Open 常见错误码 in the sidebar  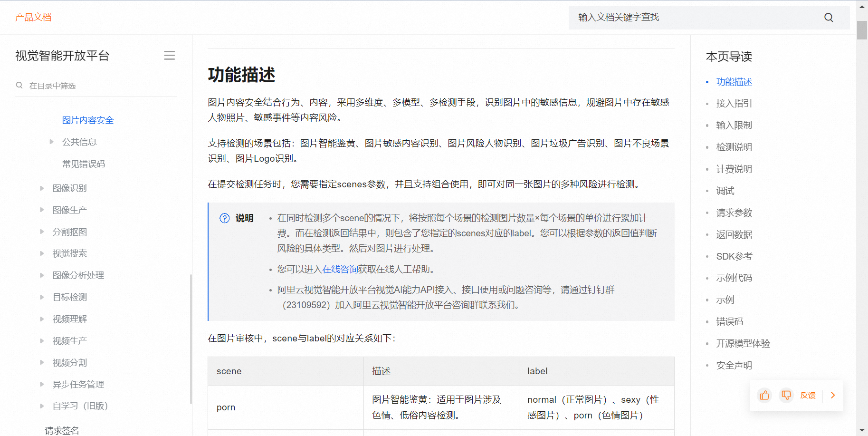(84, 164)
